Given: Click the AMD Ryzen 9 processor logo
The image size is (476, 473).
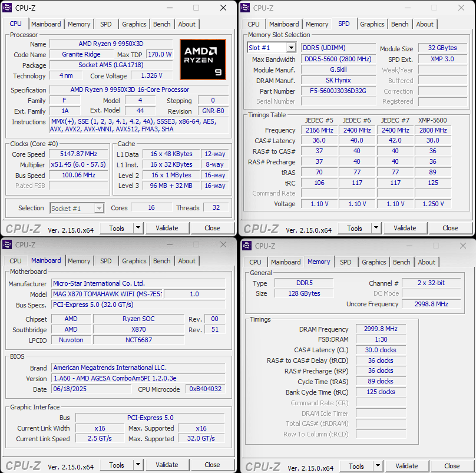Looking at the screenshot, I should [x=203, y=59].
